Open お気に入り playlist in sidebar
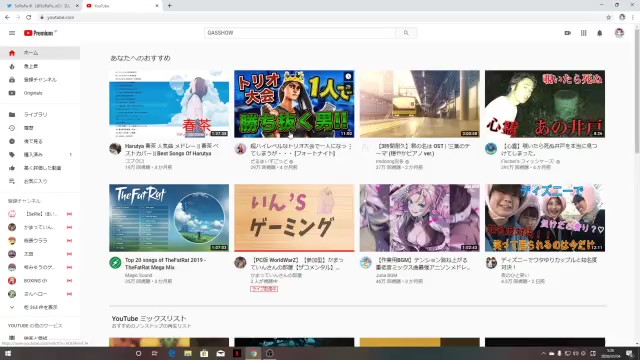 pyautogui.click(x=40, y=181)
